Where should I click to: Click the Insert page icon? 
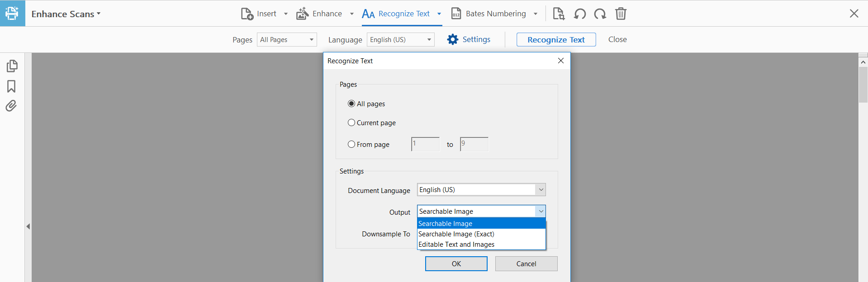(x=247, y=14)
